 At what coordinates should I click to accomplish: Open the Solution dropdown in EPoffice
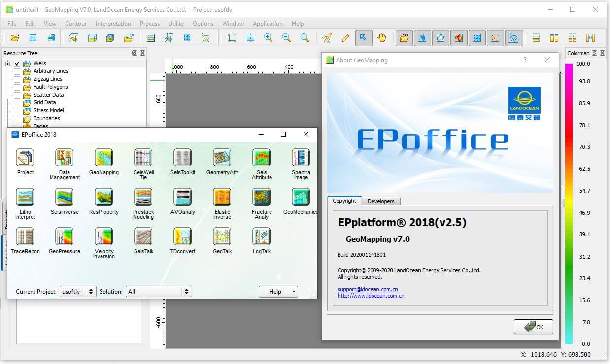158,291
